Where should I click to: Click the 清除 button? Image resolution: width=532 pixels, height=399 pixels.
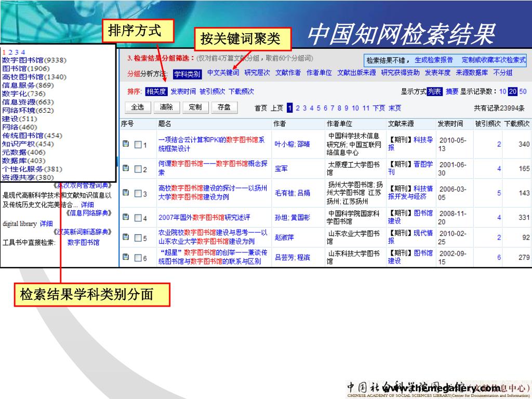pyautogui.click(x=166, y=107)
